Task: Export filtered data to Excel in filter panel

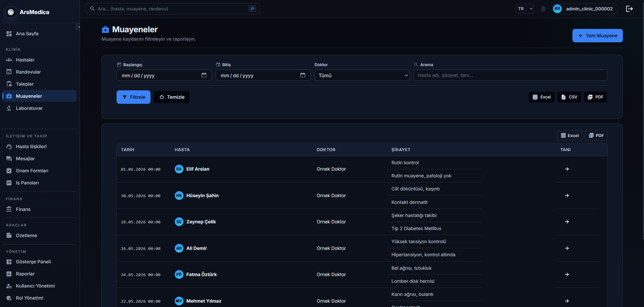Action: point(542,97)
